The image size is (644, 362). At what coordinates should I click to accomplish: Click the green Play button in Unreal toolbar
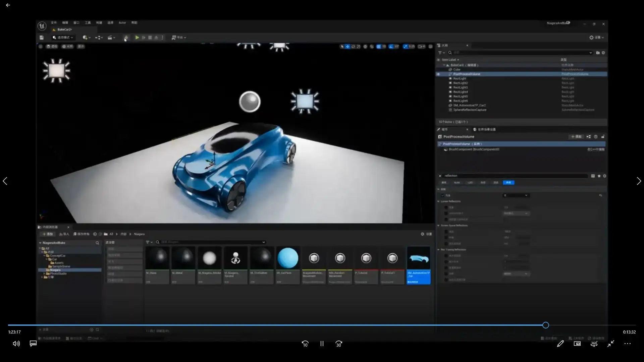[x=137, y=38]
